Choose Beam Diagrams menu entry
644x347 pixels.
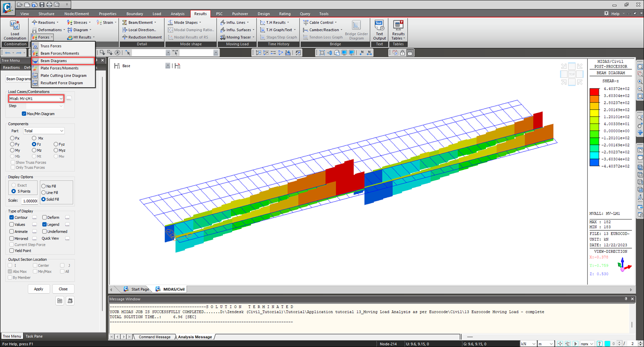point(63,61)
